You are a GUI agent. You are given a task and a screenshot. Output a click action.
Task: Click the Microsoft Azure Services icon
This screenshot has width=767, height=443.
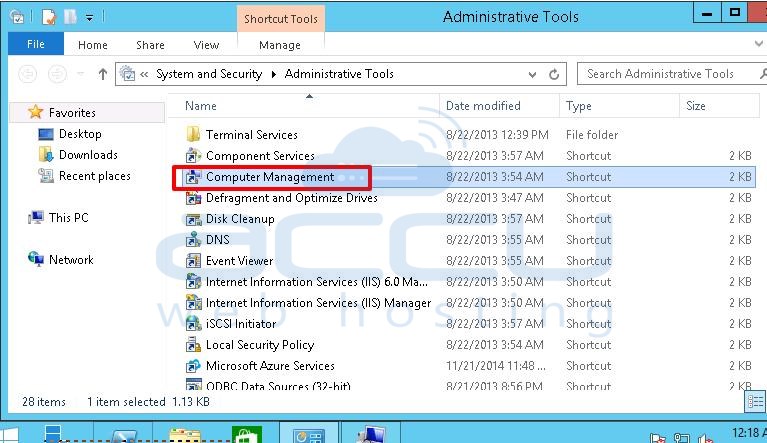193,366
